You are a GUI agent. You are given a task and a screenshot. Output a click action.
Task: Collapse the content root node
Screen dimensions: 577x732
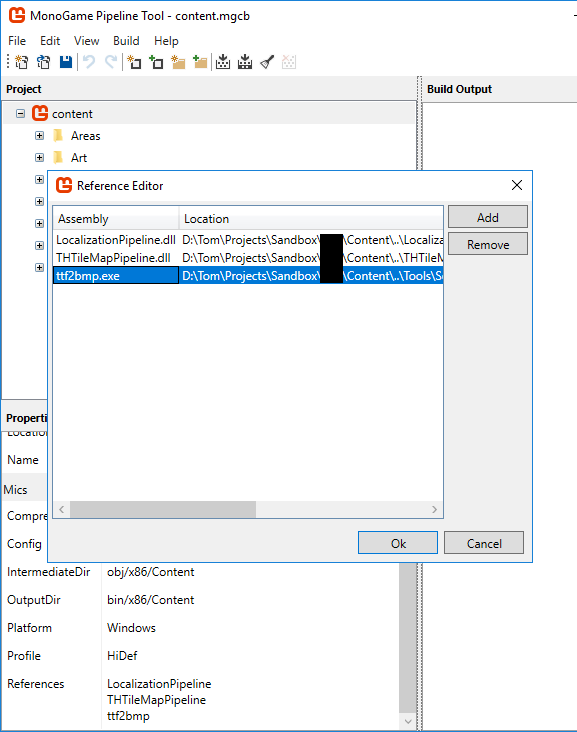[20, 113]
